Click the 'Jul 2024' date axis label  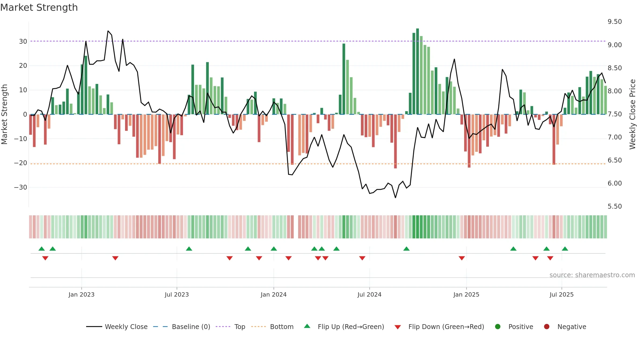(369, 294)
